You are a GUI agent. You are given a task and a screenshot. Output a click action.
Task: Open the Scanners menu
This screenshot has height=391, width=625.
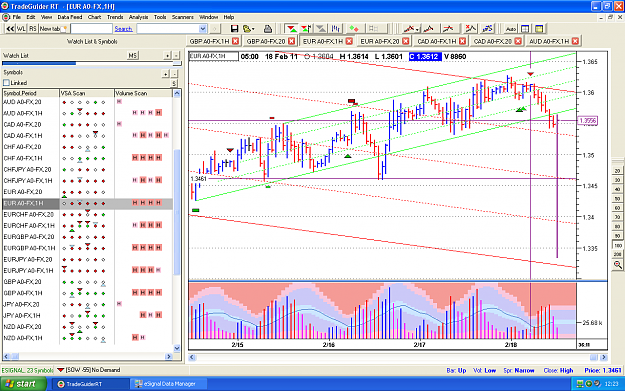(x=183, y=17)
